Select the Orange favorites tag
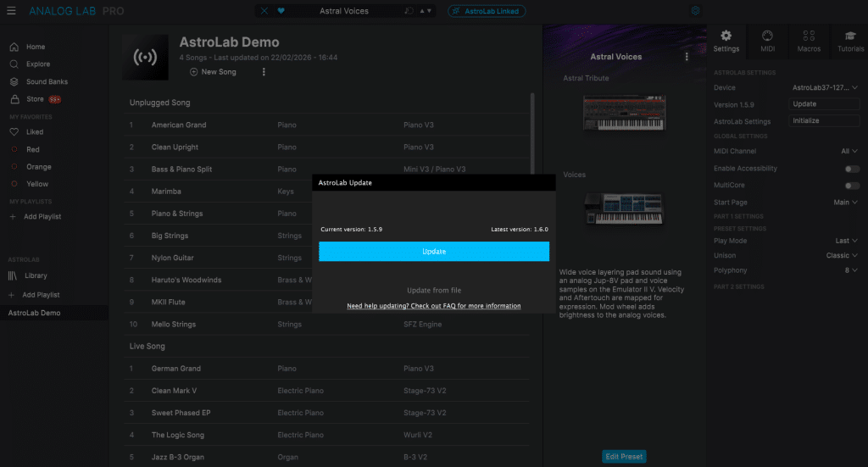This screenshot has height=467, width=868. [38, 167]
